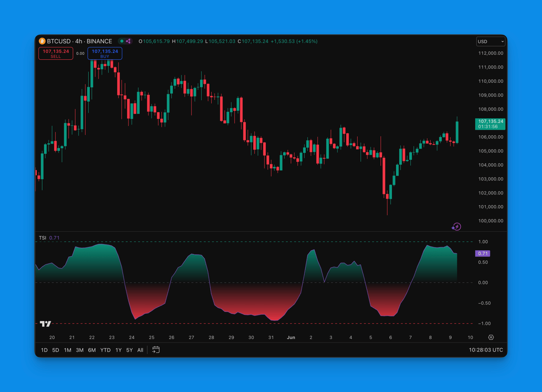Viewport: 542px width, 392px height.
Task: Switch to the 6M range
Action: pos(92,350)
